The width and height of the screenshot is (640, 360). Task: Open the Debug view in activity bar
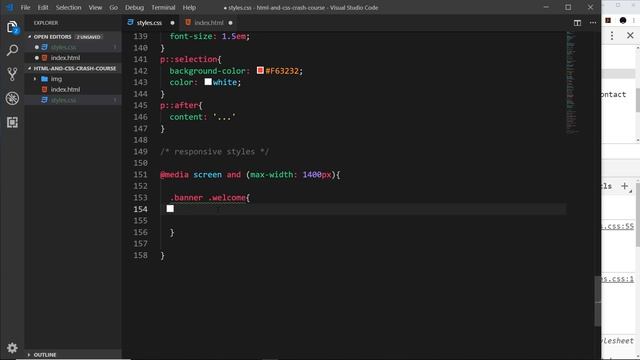point(12,98)
